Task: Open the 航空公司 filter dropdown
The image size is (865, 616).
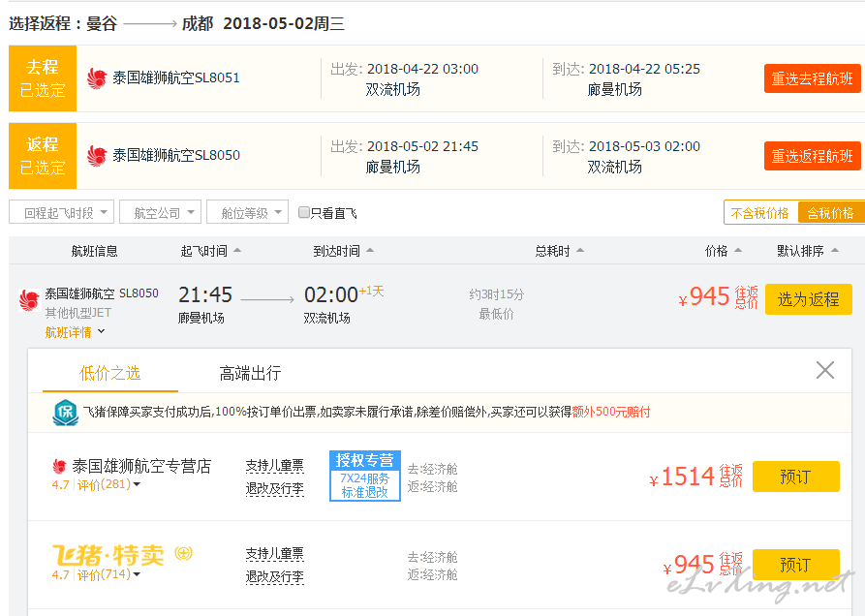Action: tap(161, 212)
